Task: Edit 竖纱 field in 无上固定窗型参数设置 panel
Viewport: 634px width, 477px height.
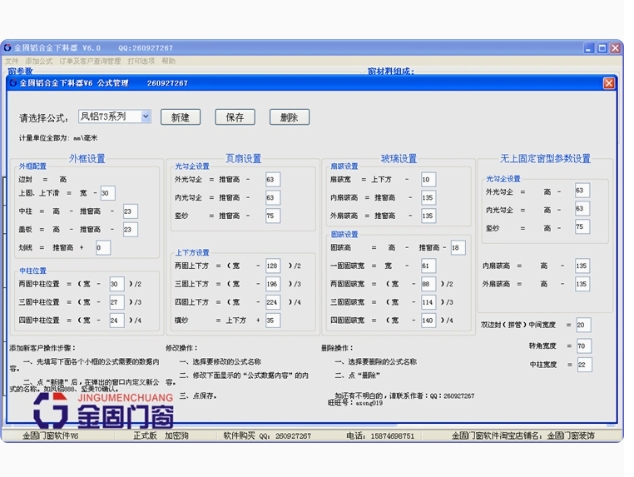Action: [x=582, y=227]
